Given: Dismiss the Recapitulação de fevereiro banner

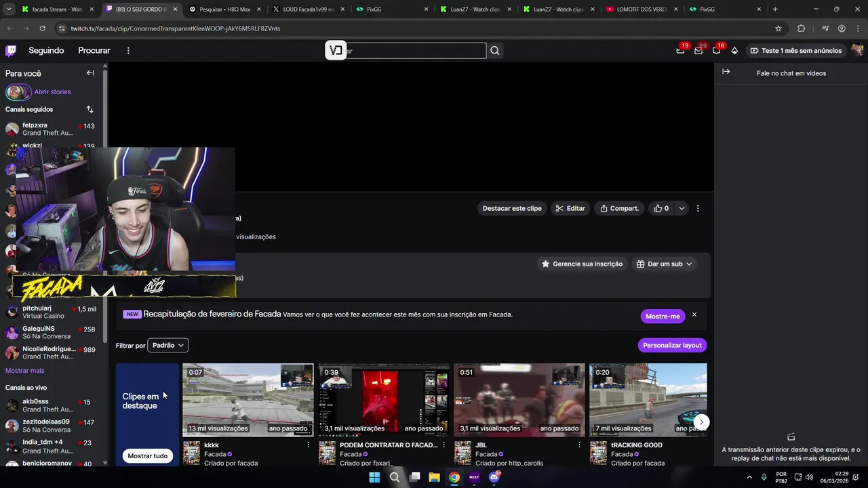Looking at the screenshot, I should click(694, 315).
